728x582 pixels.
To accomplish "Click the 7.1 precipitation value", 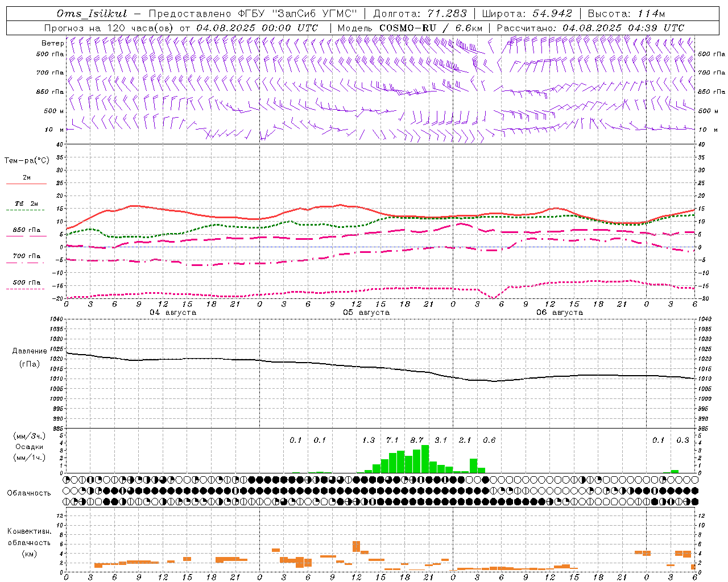I will coord(392,440).
